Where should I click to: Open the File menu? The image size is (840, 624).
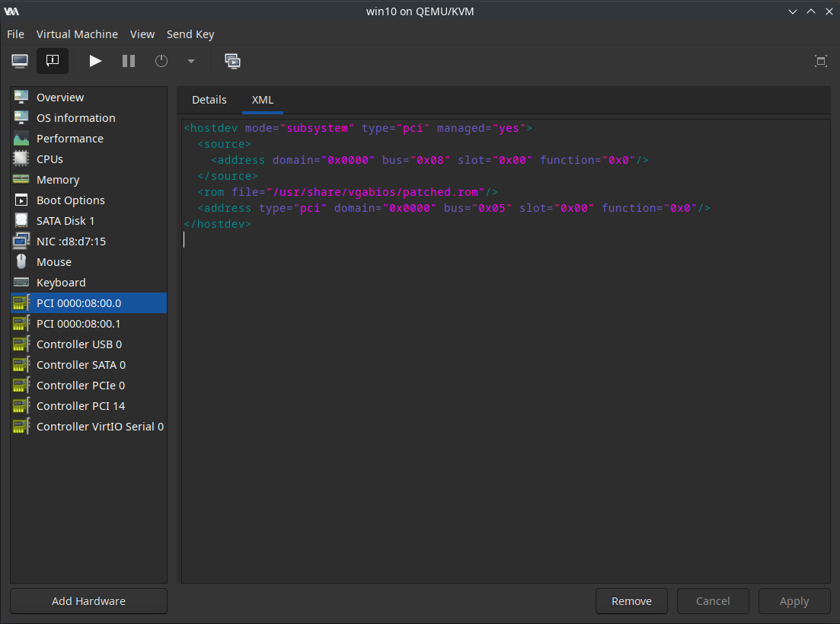(15, 34)
